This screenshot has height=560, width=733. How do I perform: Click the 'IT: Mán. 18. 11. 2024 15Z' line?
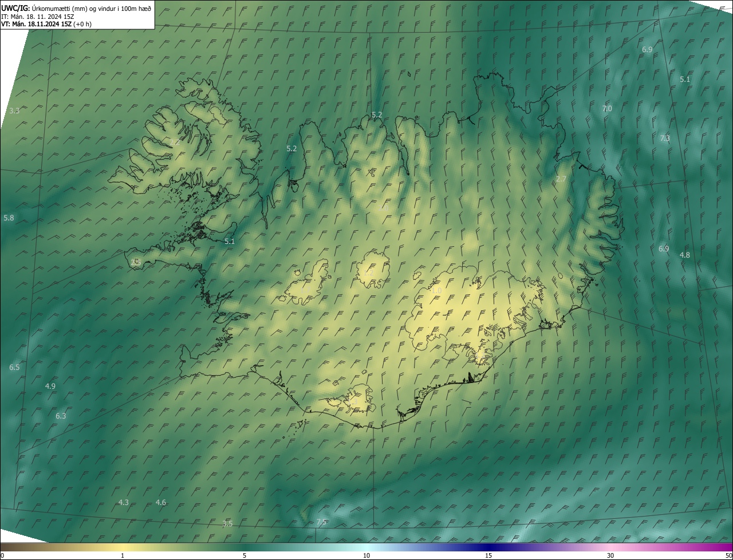(x=38, y=16)
